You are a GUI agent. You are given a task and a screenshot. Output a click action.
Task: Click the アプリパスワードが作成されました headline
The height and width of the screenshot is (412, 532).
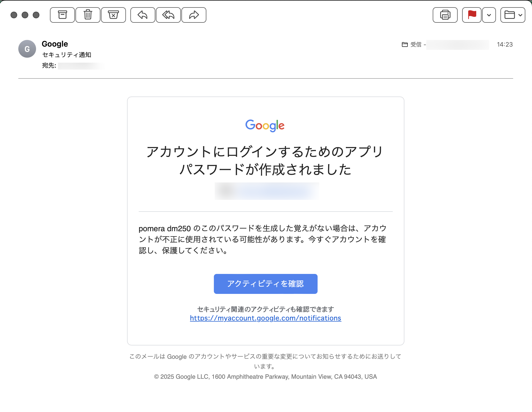pos(265,161)
